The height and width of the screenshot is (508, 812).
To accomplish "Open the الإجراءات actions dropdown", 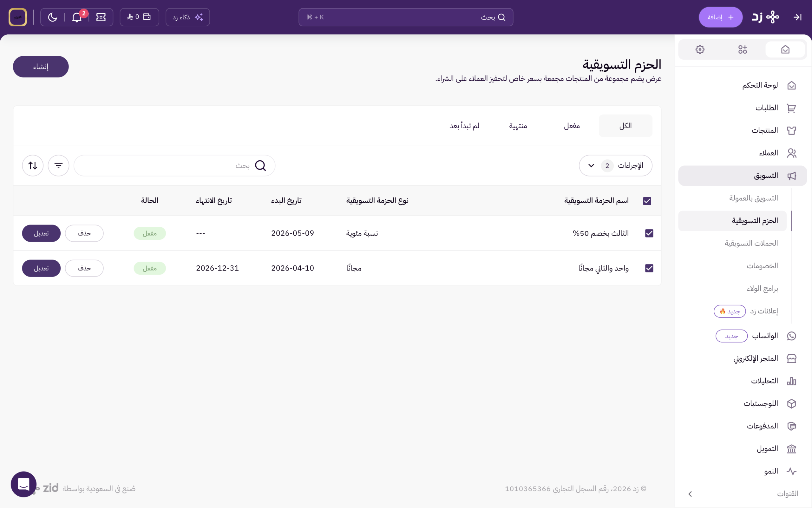I will pyautogui.click(x=615, y=166).
